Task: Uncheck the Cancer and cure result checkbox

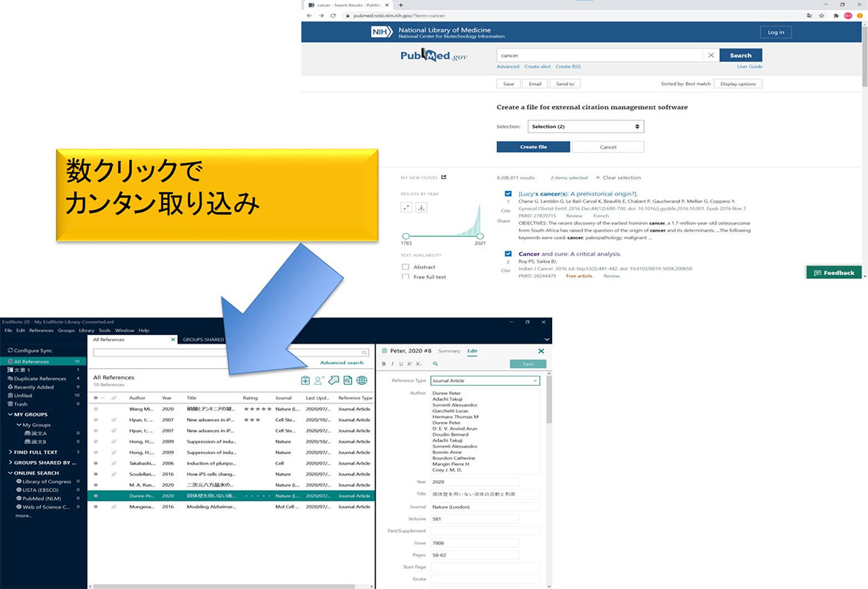Action: (x=508, y=254)
